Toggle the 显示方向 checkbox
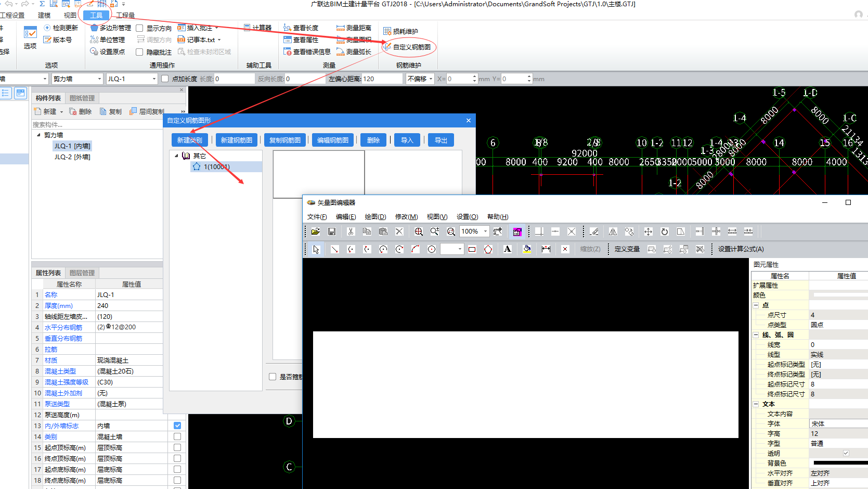 click(x=139, y=28)
